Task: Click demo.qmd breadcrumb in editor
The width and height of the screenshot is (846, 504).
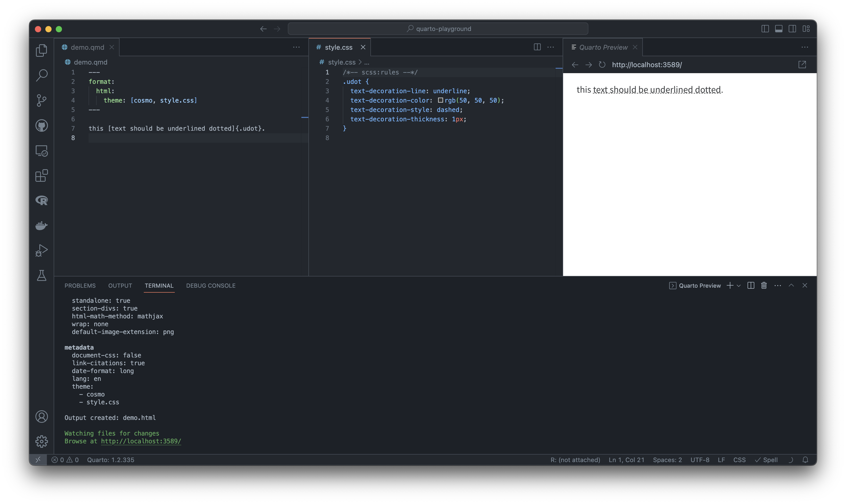Action: 90,62
